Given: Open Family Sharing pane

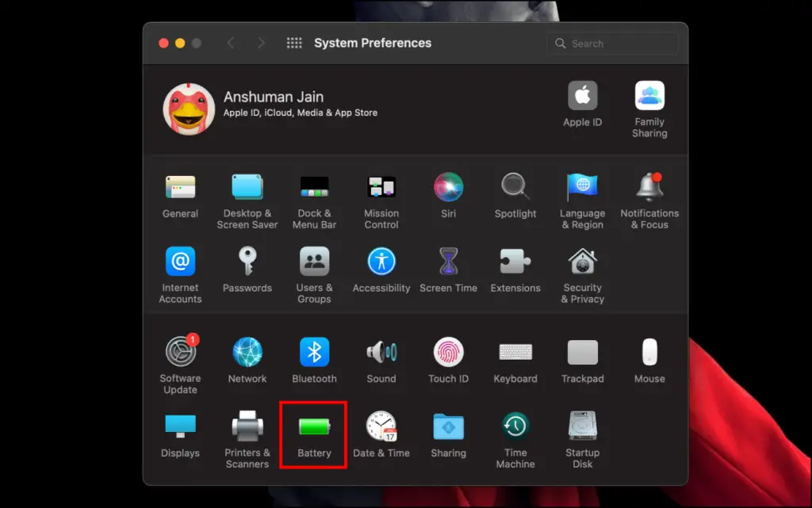Looking at the screenshot, I should 649,96.
